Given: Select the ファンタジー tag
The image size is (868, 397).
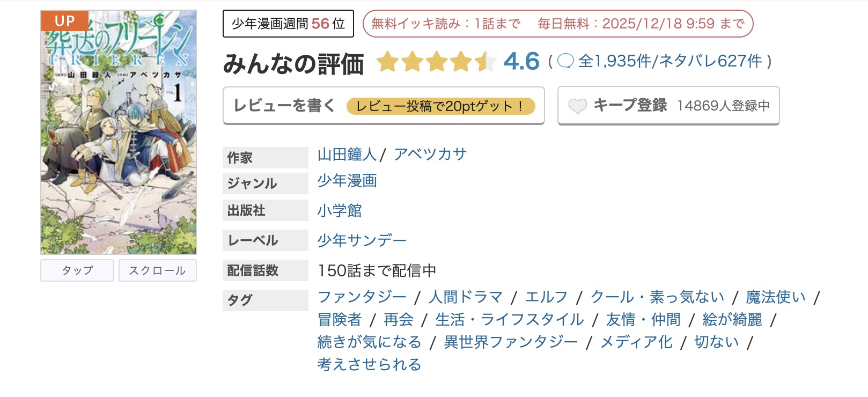Looking at the screenshot, I should pyautogui.click(x=363, y=297).
